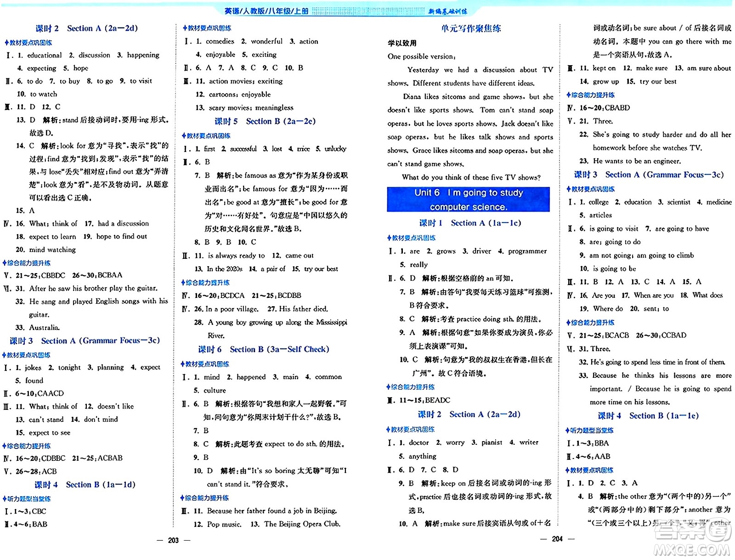
Task: Click the answer '13. The Beijing Opera Club.'
Action: [295, 524]
